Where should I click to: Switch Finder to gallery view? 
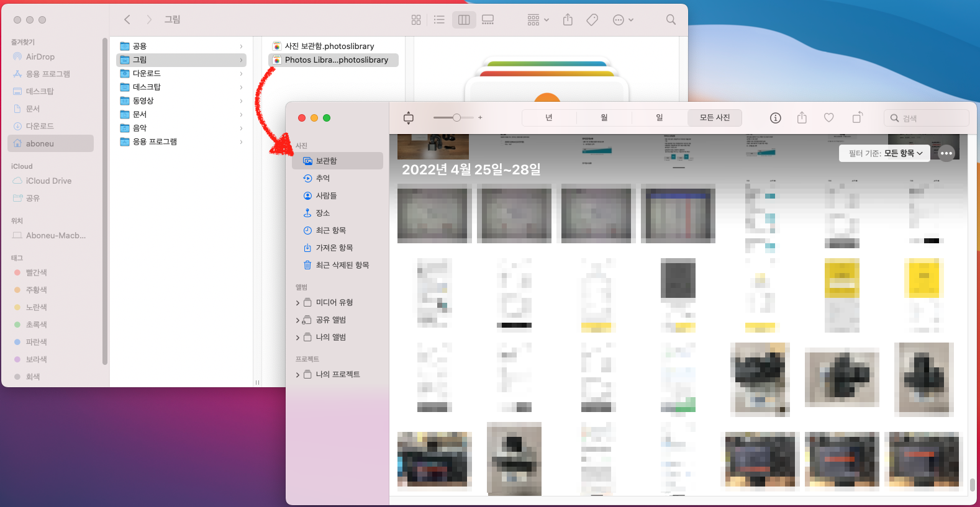pos(488,20)
